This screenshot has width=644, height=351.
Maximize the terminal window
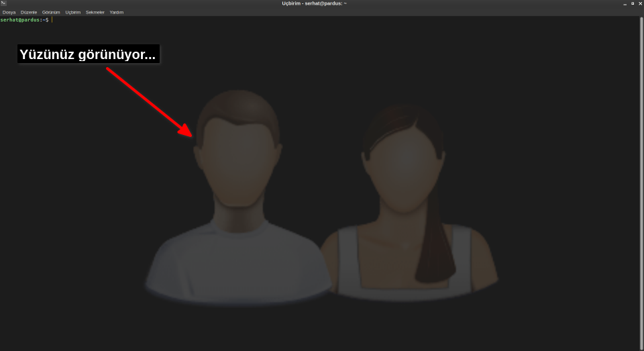click(x=632, y=3)
